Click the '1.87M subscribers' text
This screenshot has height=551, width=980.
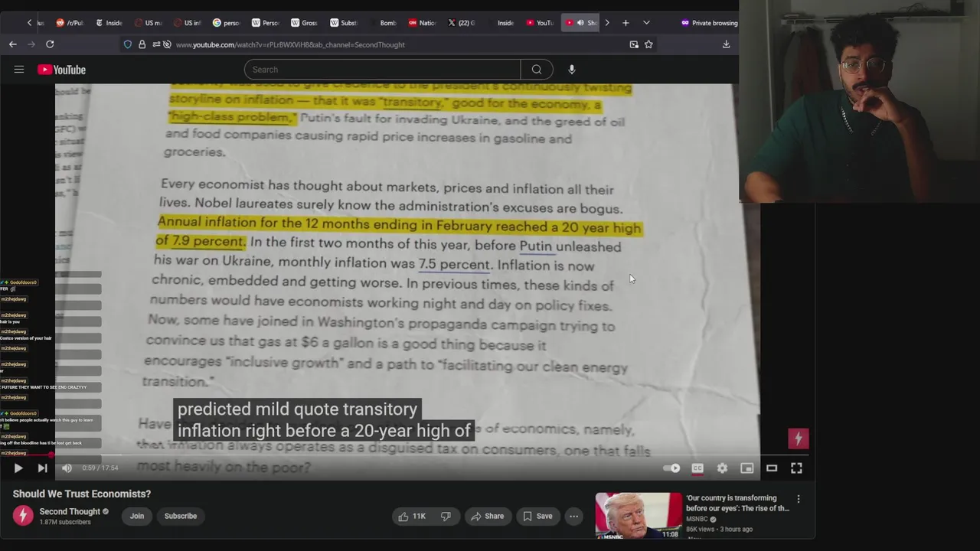pos(65,523)
